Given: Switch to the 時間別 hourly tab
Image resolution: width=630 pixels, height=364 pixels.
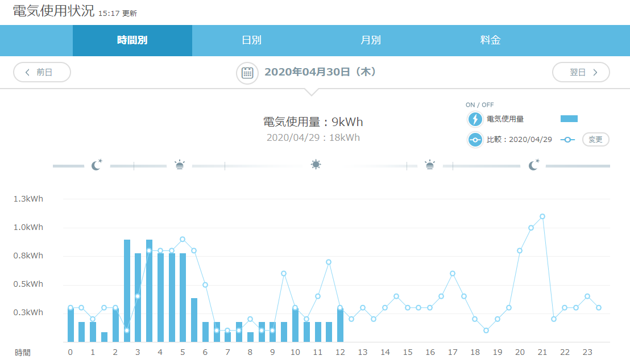Looking at the screenshot, I should tap(132, 40).
